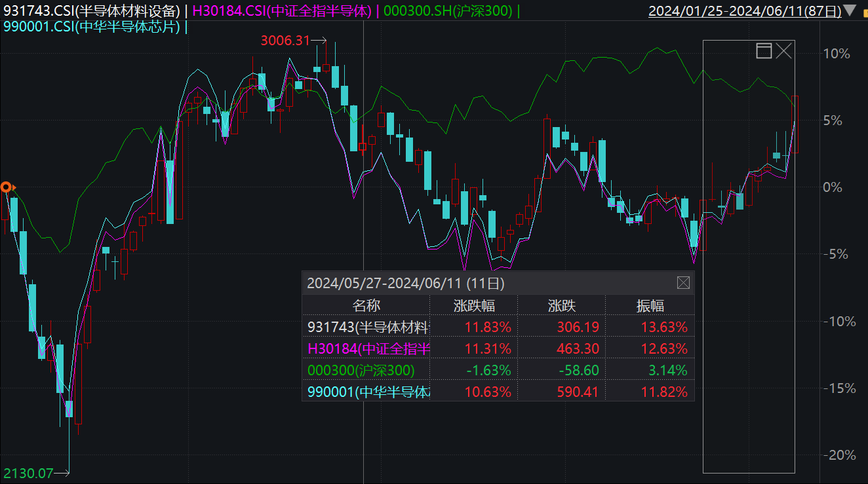Click the 11.82% amplitude cell

[664, 392]
